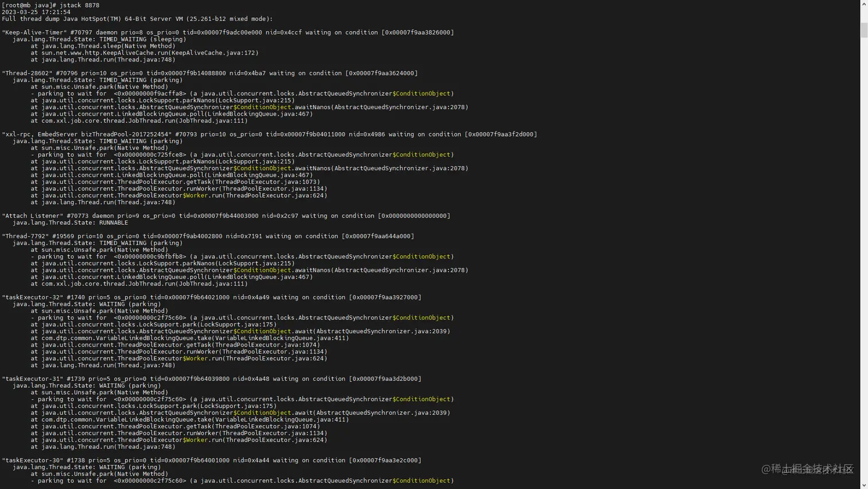Screen dimensions: 868x489
Task: Click the "taskExecutor-30" #1738 thread header
Action: [x=212, y=461]
